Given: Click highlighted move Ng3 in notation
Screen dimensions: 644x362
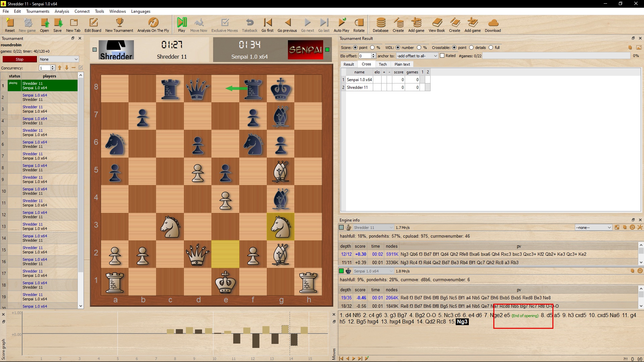Looking at the screenshot, I should coord(462,322).
